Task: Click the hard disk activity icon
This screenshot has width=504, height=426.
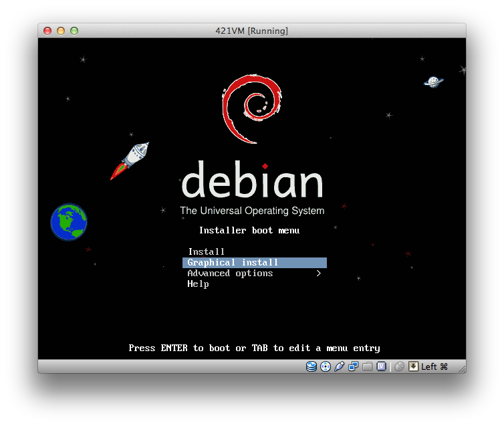Action: 311,366
